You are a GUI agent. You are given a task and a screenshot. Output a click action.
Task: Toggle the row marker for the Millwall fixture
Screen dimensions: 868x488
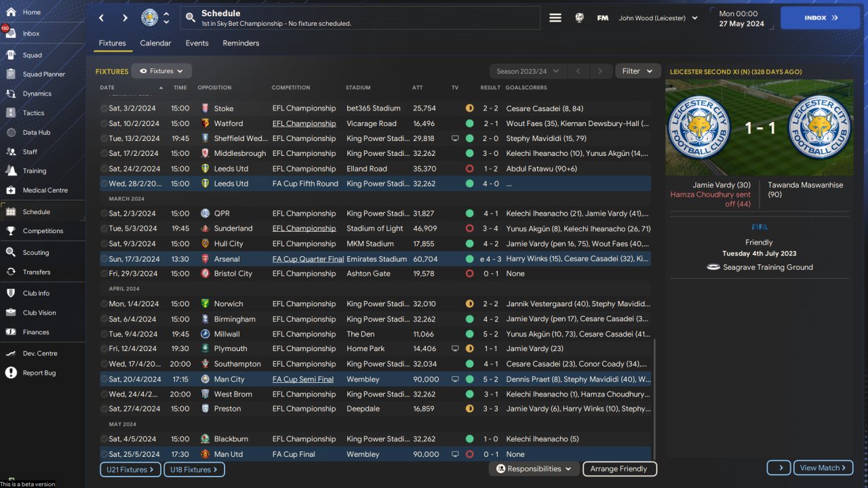click(x=104, y=334)
